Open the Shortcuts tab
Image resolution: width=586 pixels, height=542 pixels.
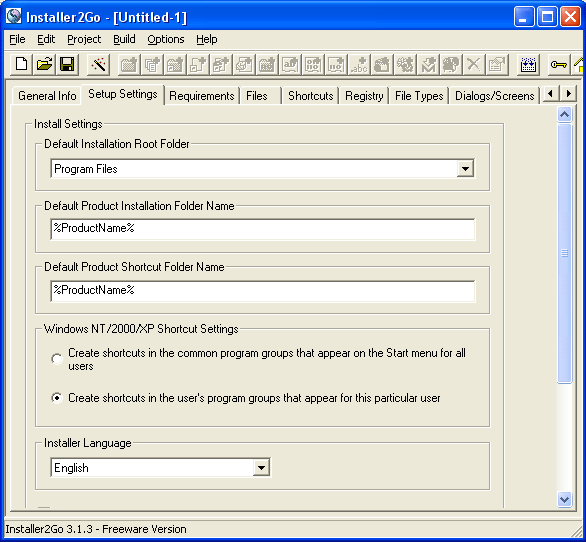point(311,96)
